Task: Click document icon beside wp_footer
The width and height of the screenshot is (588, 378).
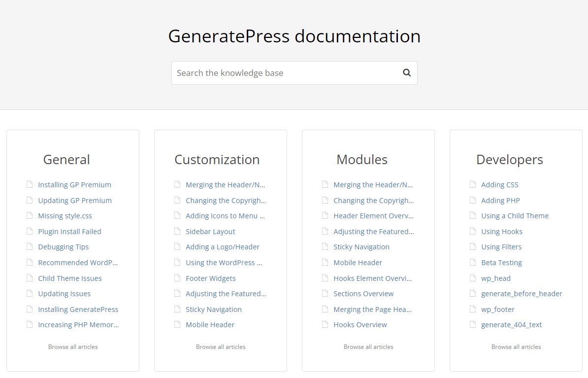Action: 472,309
